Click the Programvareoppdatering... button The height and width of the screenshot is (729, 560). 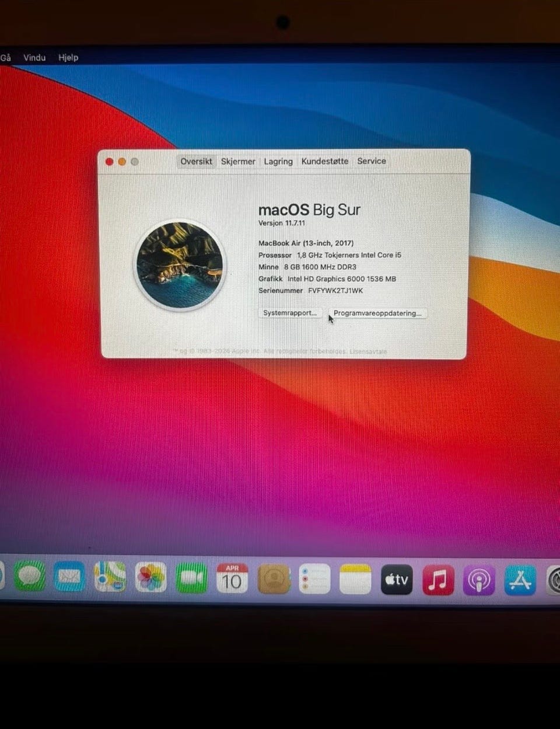coord(377,313)
